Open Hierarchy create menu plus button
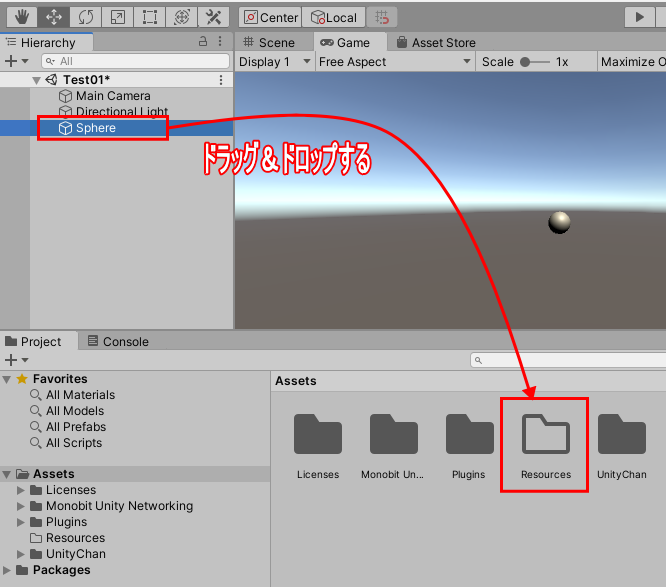This screenshot has height=587, width=666. coord(16,61)
